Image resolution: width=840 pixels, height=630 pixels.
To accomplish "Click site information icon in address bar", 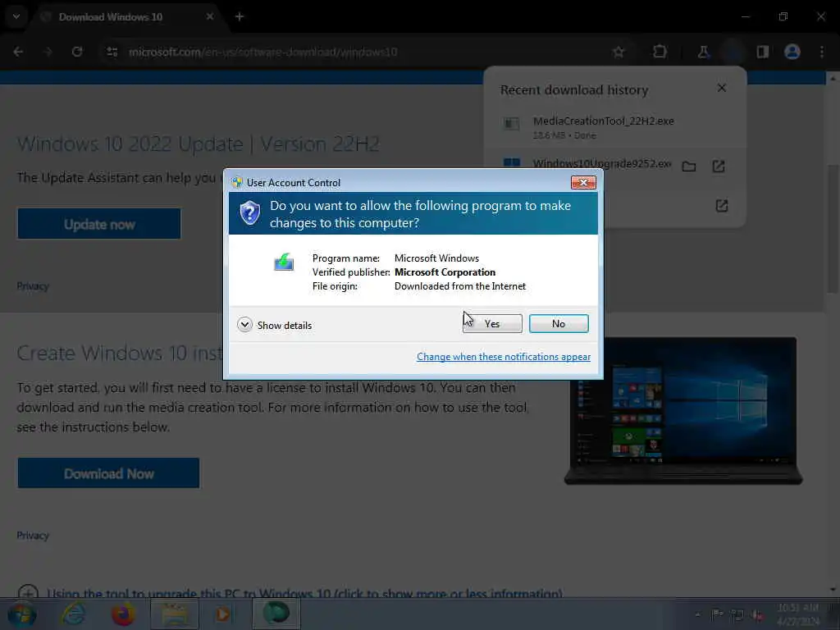I will (x=112, y=52).
